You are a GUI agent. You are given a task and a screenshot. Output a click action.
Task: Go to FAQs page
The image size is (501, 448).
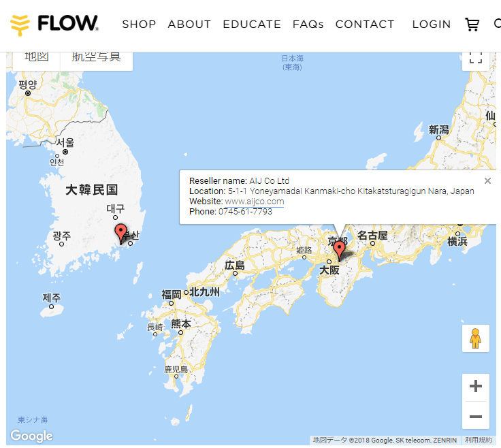[308, 25]
